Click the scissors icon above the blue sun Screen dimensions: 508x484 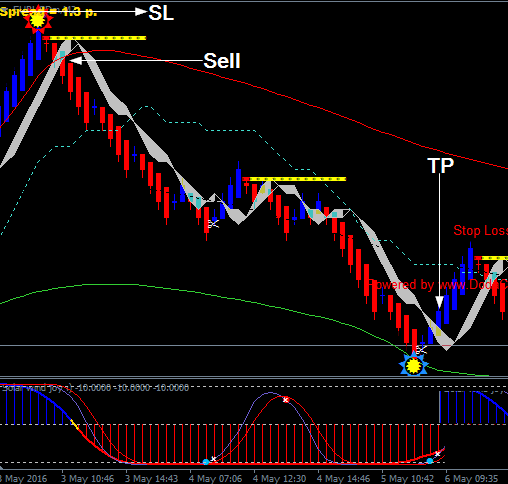click(x=421, y=349)
